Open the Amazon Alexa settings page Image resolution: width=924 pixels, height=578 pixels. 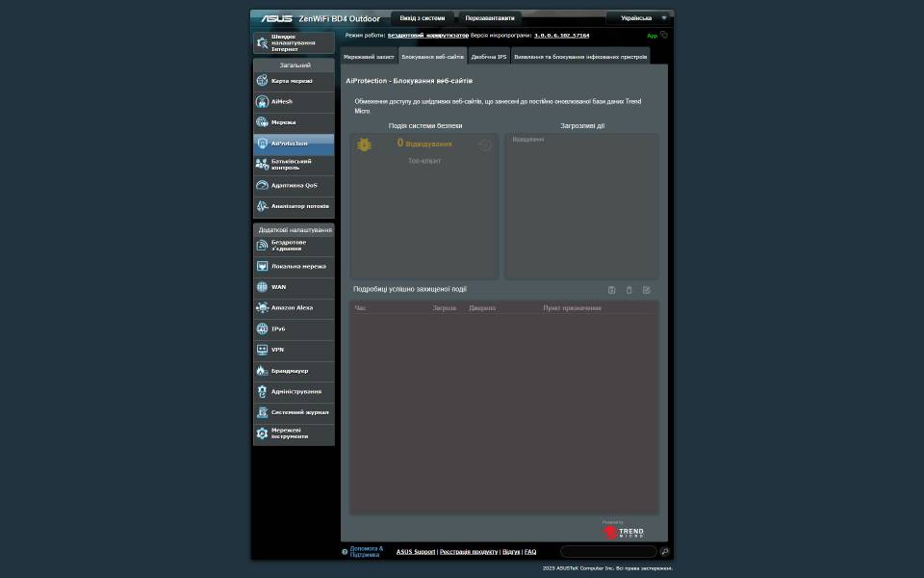click(x=294, y=308)
